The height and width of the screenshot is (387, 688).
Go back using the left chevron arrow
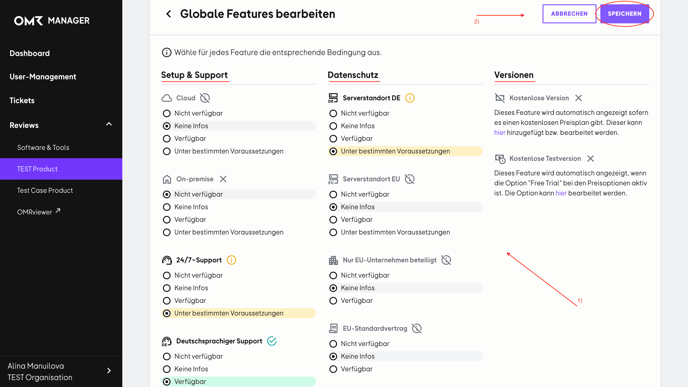pyautogui.click(x=168, y=14)
